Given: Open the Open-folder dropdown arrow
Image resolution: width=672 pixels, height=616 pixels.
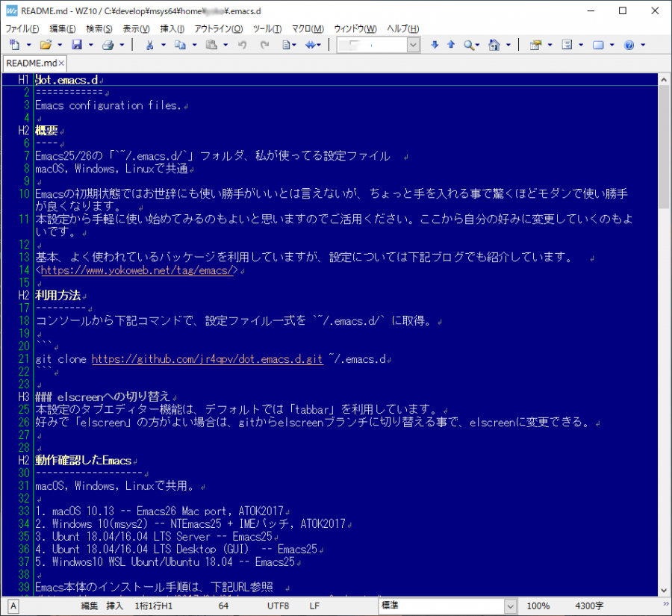Looking at the screenshot, I should [60, 45].
